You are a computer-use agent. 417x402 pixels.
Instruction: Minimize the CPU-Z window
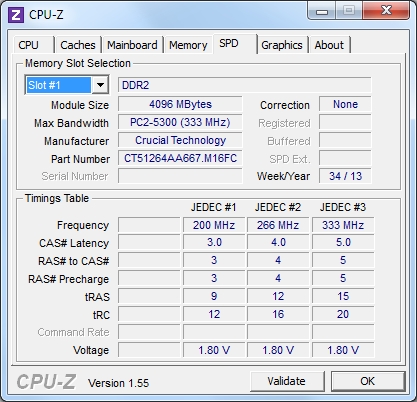pos(322,11)
